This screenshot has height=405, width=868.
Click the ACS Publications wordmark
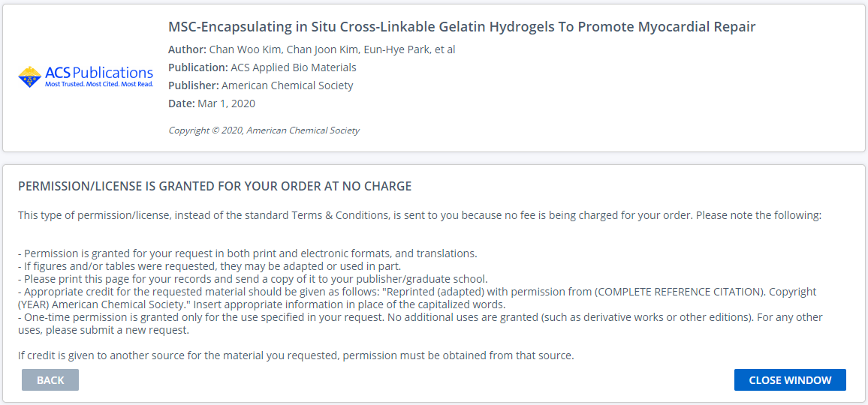(98, 73)
